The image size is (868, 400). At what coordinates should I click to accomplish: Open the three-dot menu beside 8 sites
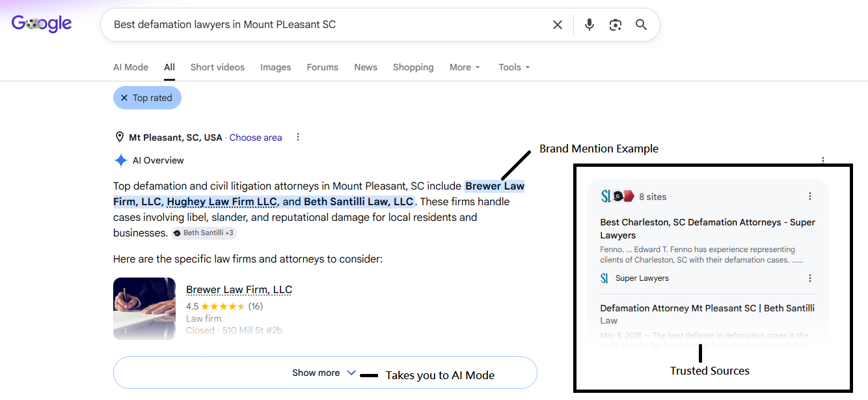[x=810, y=196]
